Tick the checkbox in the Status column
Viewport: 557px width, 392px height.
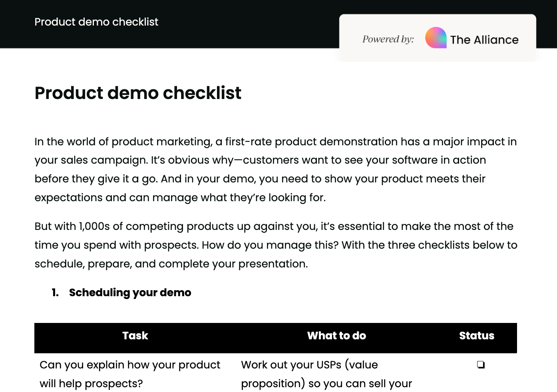tap(481, 364)
